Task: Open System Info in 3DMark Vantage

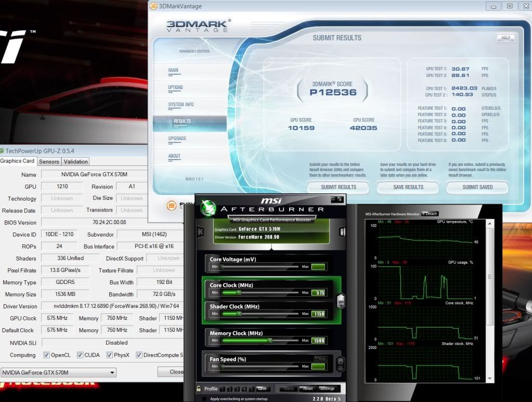Action: [x=181, y=105]
